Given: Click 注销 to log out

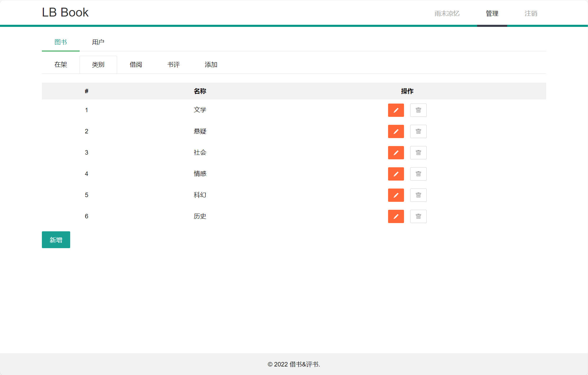Looking at the screenshot, I should pyautogui.click(x=530, y=14).
